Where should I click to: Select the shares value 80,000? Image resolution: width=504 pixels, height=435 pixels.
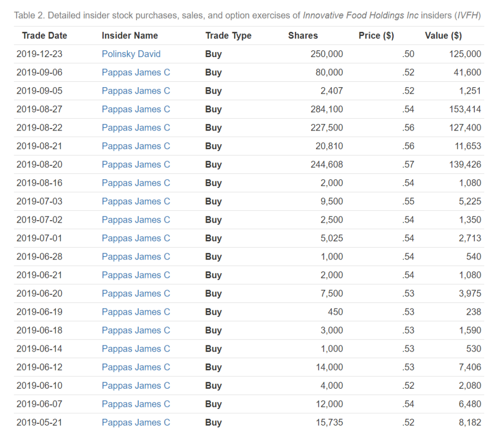(329, 72)
